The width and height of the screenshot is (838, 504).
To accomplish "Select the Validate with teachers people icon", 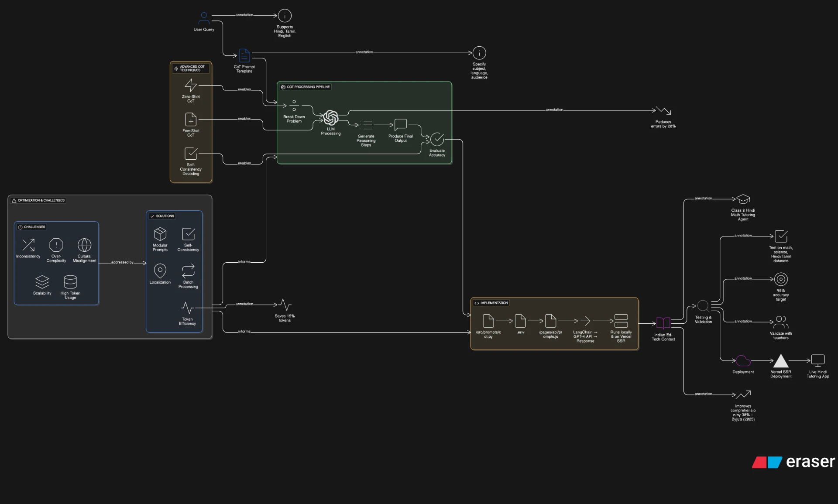I will tap(781, 322).
